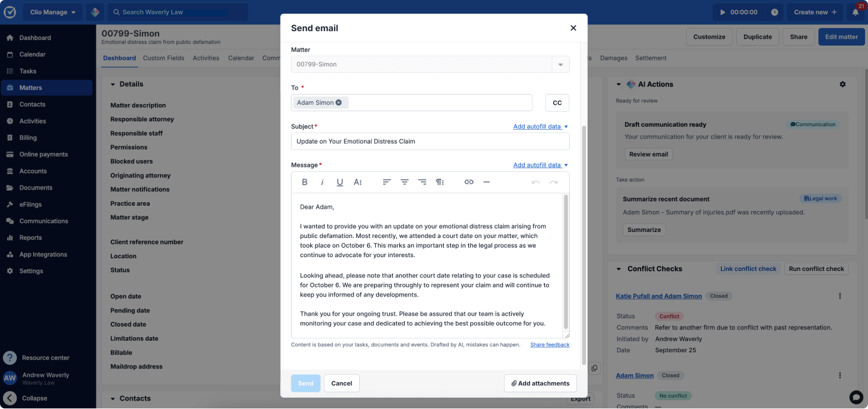Underline selected text in the message
This screenshot has width=868, height=409.
pos(339,182)
